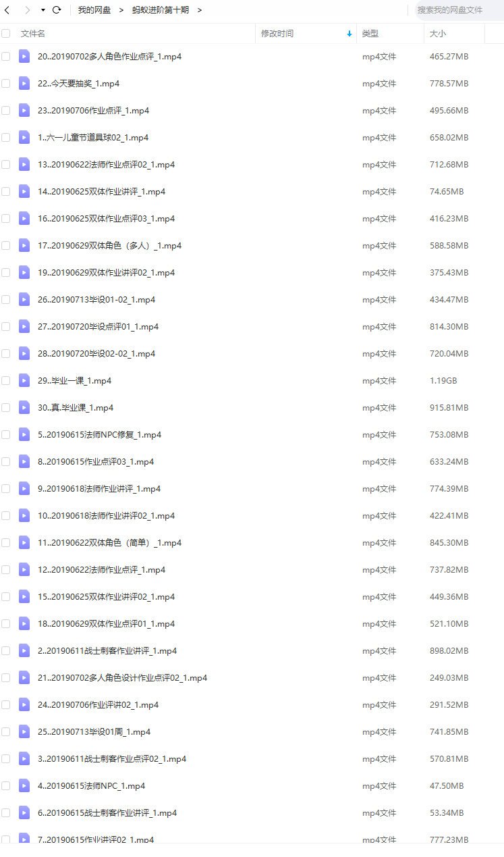Check the box for 23..20190706作业点评_1.mp4
Image resolution: width=504 pixels, height=857 pixels.
pos(6,110)
